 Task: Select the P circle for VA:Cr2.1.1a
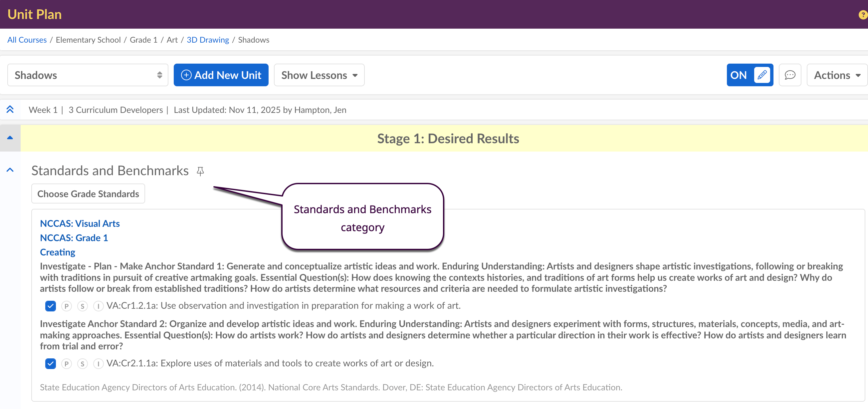pyautogui.click(x=66, y=364)
